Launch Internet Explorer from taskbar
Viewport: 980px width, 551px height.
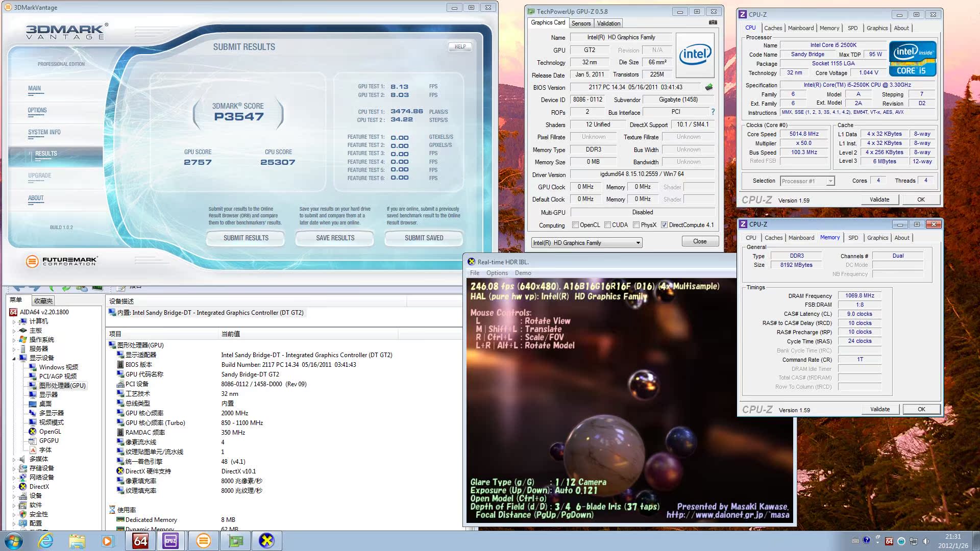[x=46, y=541]
